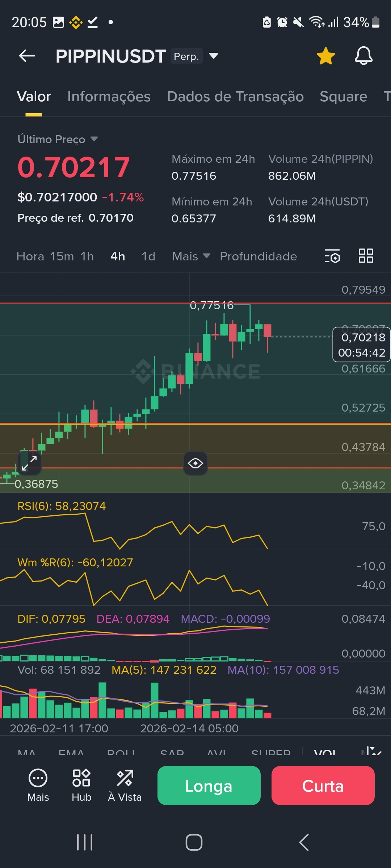Image resolution: width=391 pixels, height=868 pixels.
Task: Open the Hub from bottom bar
Action: click(x=81, y=785)
